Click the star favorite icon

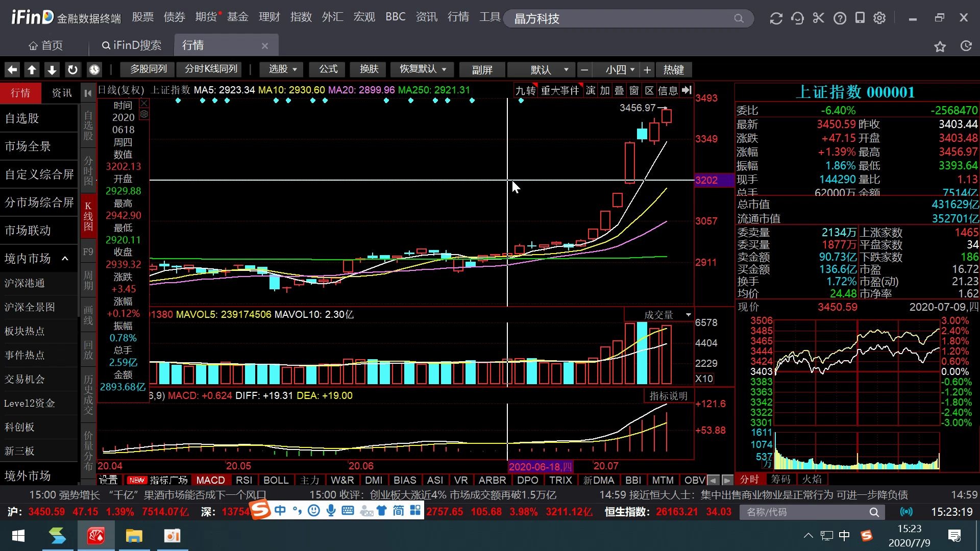940,46
